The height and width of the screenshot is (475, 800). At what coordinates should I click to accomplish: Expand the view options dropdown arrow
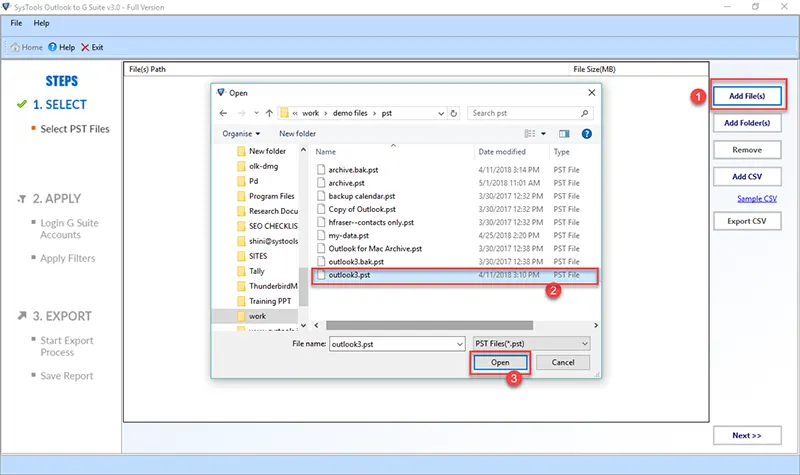(543, 134)
